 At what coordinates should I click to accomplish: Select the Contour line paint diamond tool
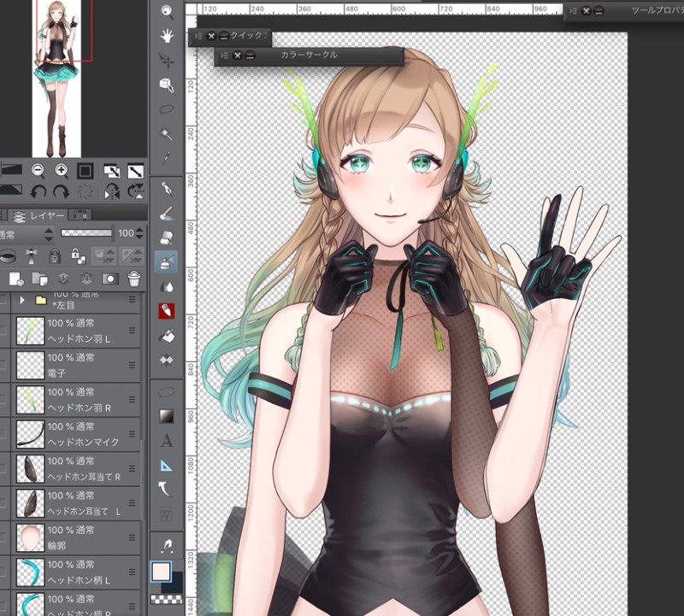coord(166,360)
